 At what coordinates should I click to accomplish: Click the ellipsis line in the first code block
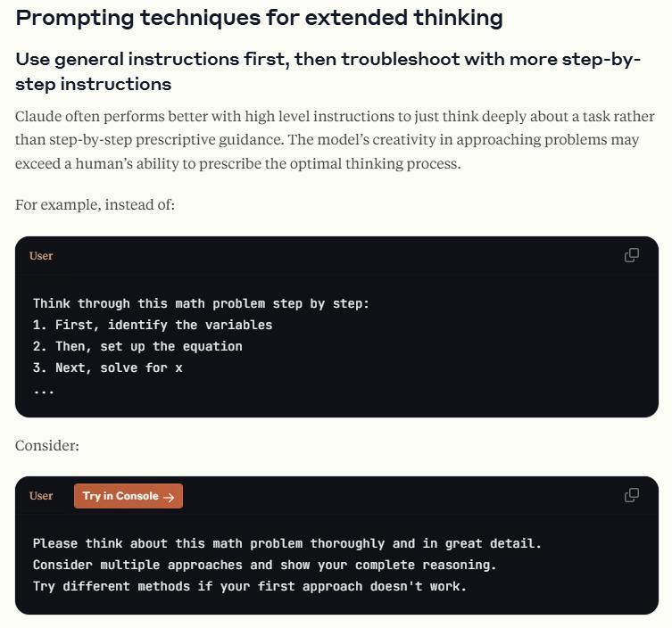(44, 390)
